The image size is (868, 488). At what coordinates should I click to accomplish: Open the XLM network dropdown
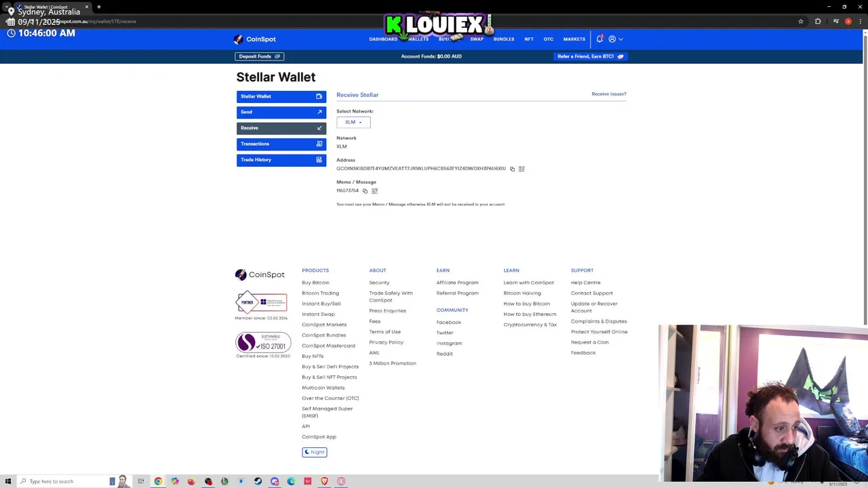pyautogui.click(x=353, y=122)
